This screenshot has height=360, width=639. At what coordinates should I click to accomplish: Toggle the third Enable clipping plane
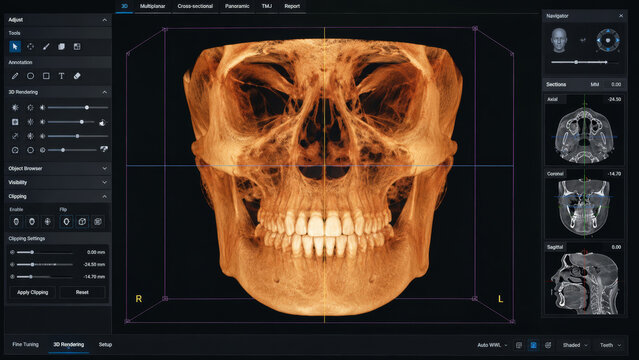48,221
